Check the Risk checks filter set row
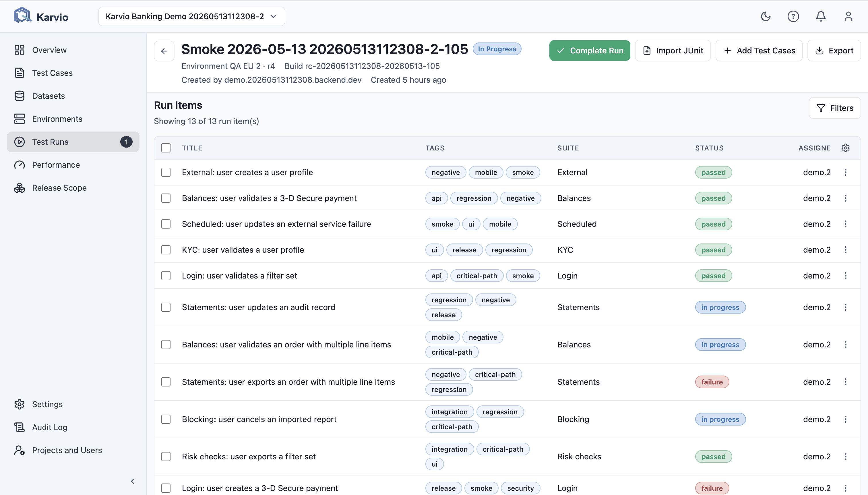 (166, 457)
